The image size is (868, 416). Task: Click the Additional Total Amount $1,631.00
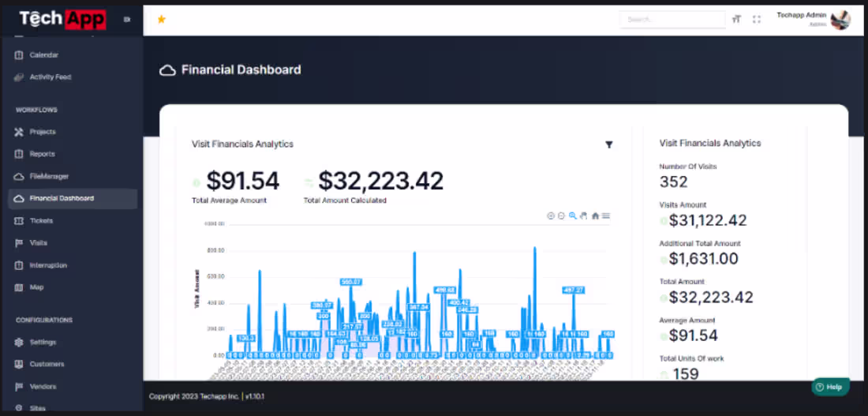[703, 259]
